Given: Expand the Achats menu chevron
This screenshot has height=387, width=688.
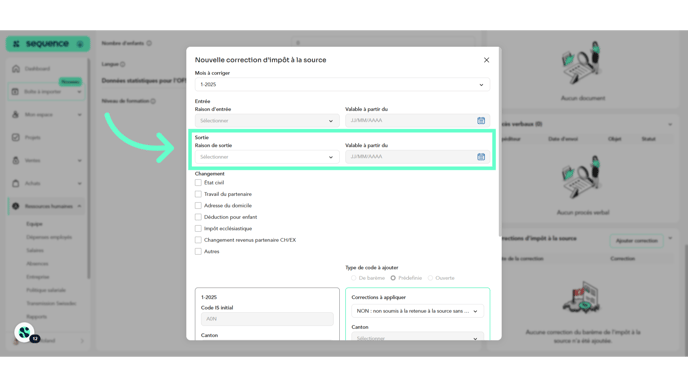Looking at the screenshot, I should (79, 183).
